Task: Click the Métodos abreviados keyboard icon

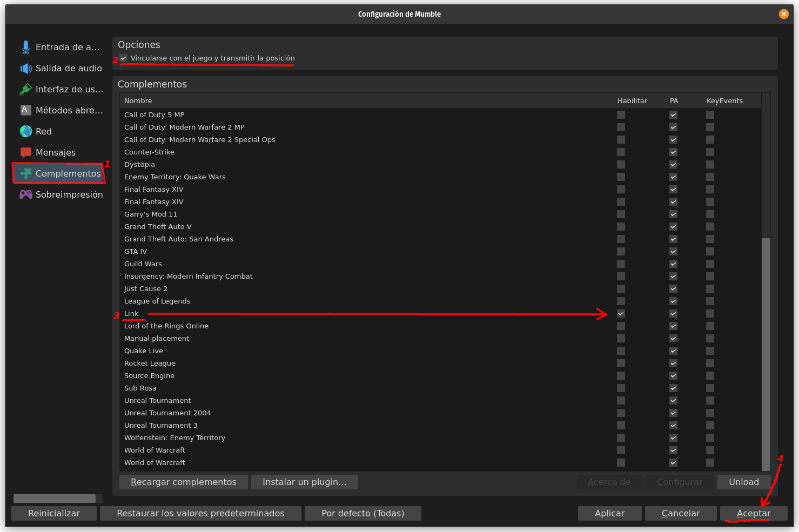Action: point(25,110)
